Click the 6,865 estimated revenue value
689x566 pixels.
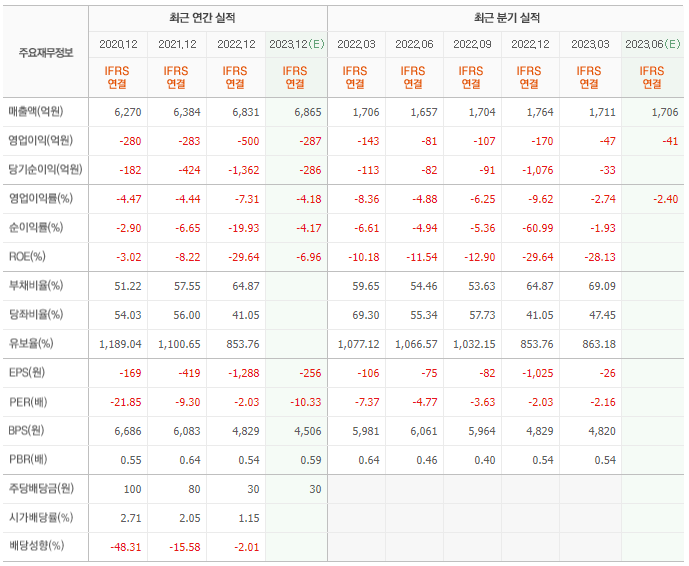308,112
